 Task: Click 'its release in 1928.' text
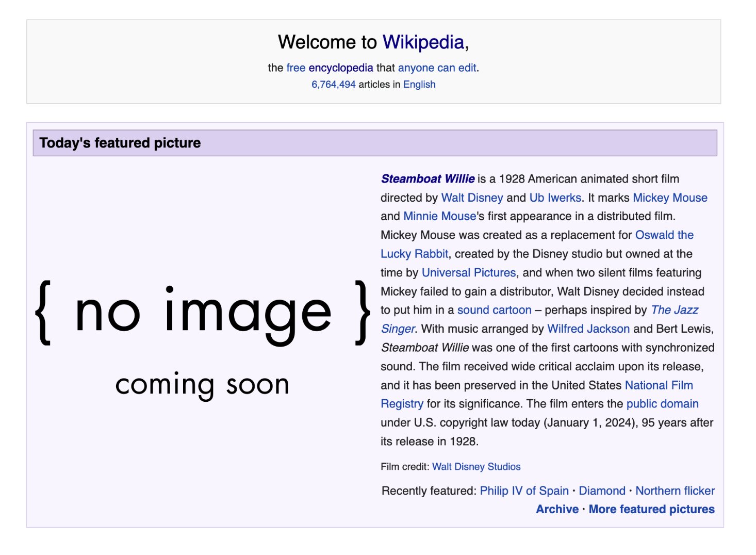430,442
